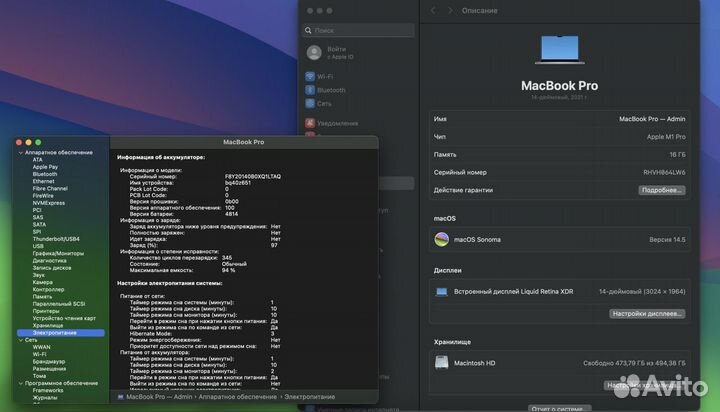Viewport: 720px width, 412px height.
Task: Open Настройки дисплеев button
Action: 647,314
